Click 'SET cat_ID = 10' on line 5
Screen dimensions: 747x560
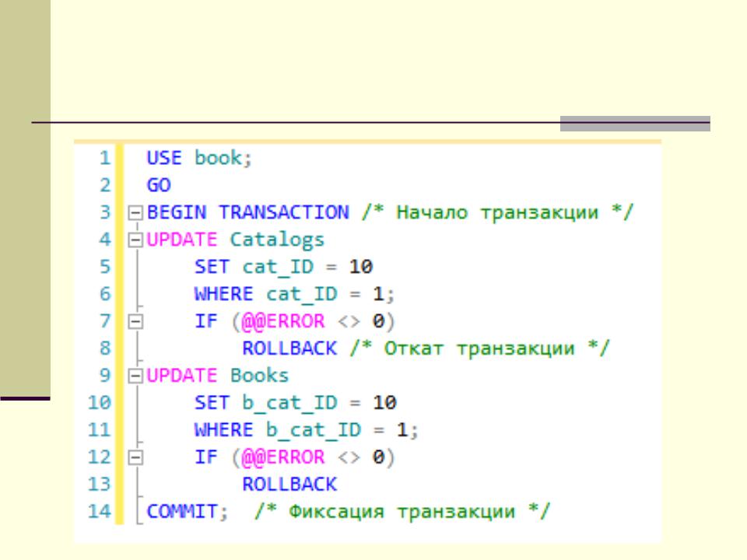[283, 268]
